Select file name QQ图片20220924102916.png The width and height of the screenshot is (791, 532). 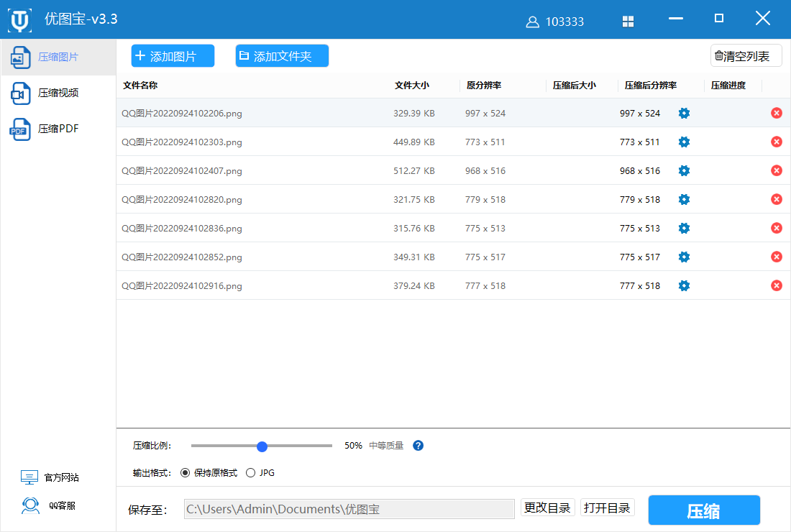coord(182,286)
